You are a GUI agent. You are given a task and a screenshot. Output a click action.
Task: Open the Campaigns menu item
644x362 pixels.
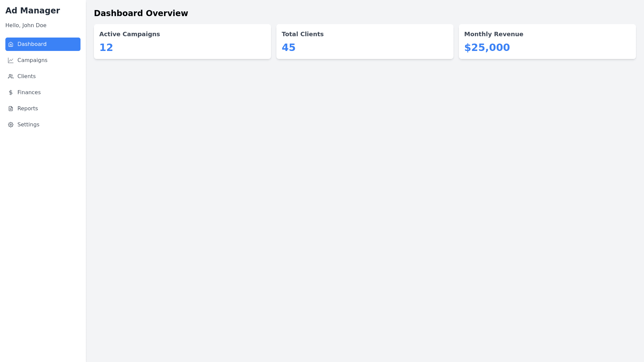point(32,60)
